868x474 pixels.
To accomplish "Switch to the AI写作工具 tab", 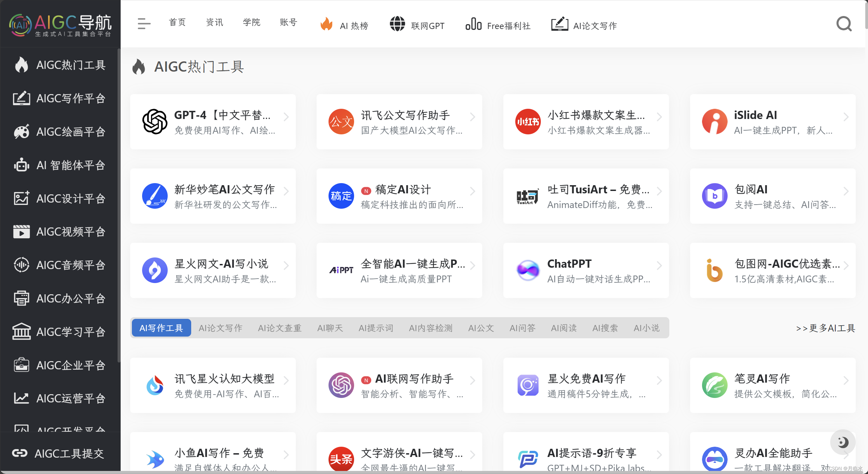I will tap(161, 328).
